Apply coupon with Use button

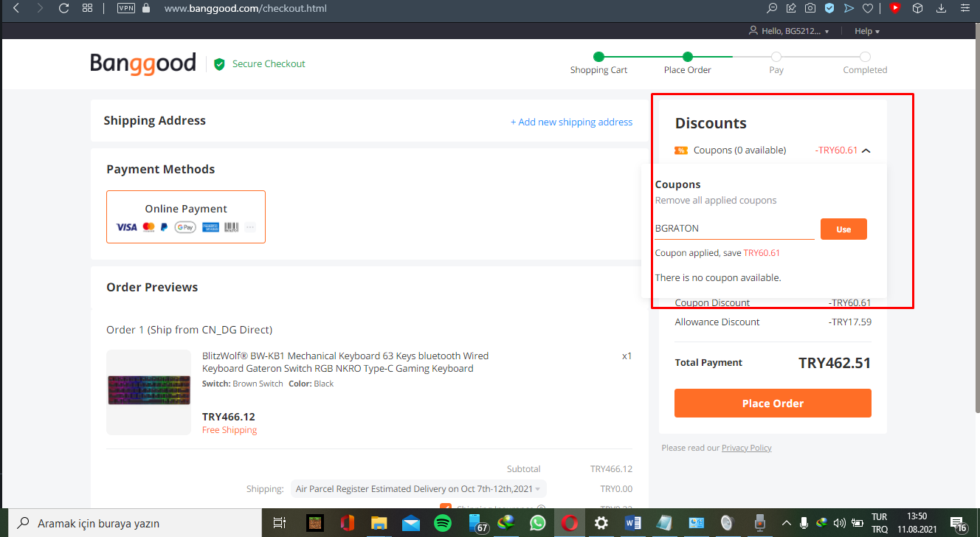843,229
